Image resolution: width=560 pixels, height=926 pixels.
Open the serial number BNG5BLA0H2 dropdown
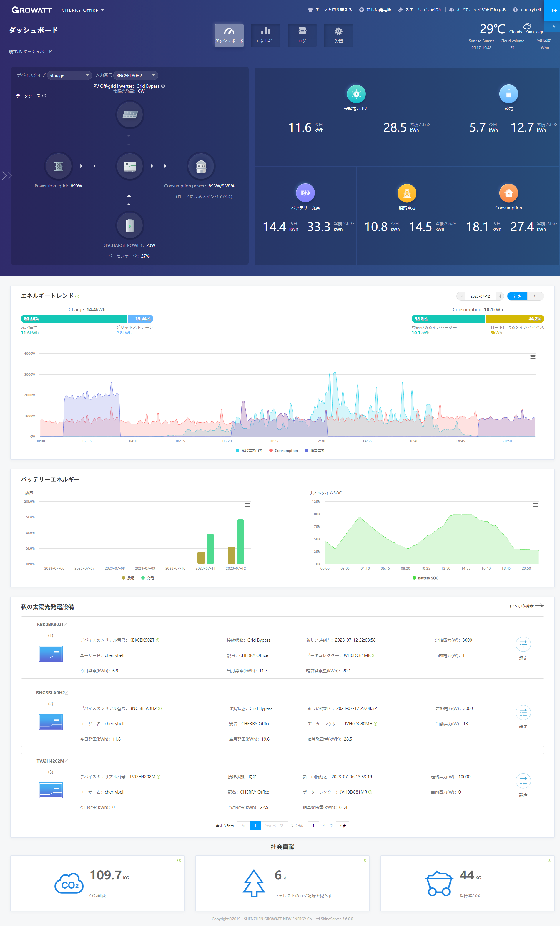click(x=135, y=76)
